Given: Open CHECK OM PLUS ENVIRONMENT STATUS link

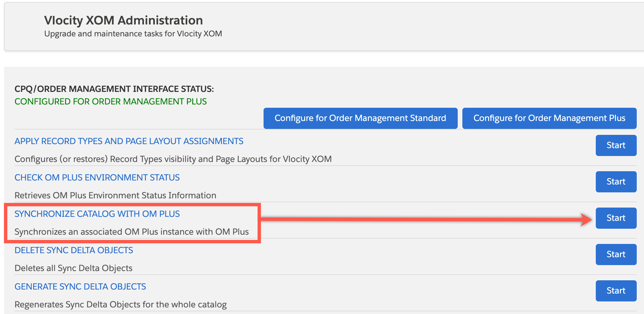Looking at the screenshot, I should [97, 177].
